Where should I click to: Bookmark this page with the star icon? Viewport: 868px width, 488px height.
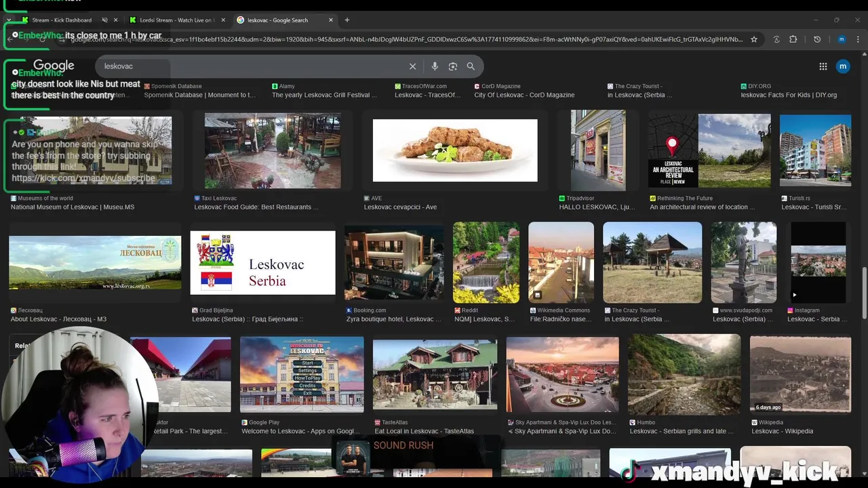coord(753,39)
